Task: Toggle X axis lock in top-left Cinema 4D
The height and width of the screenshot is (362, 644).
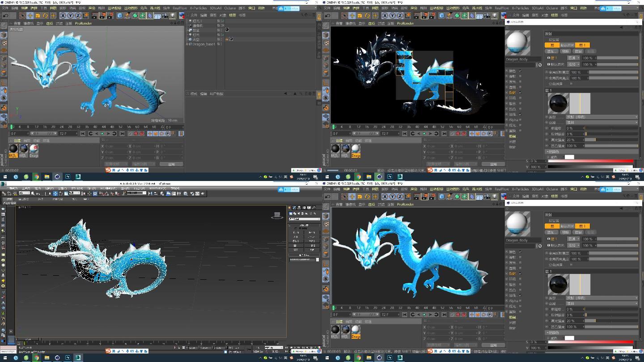Action: (63, 16)
